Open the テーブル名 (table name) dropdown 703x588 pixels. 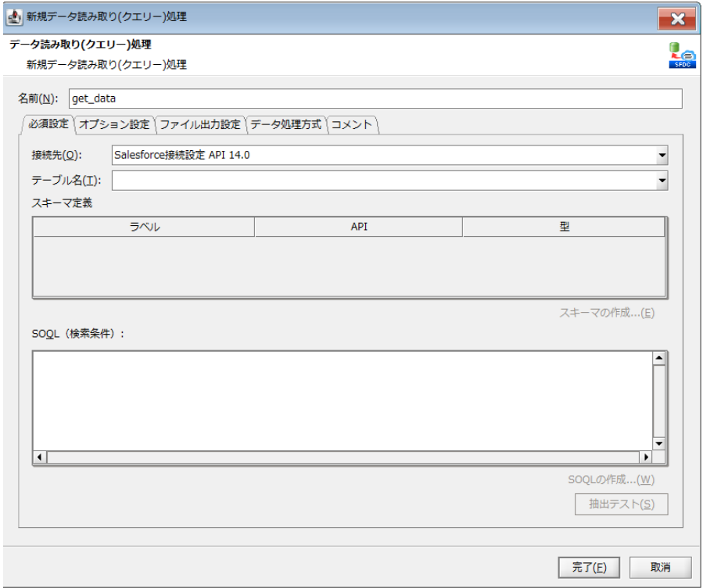click(x=662, y=181)
